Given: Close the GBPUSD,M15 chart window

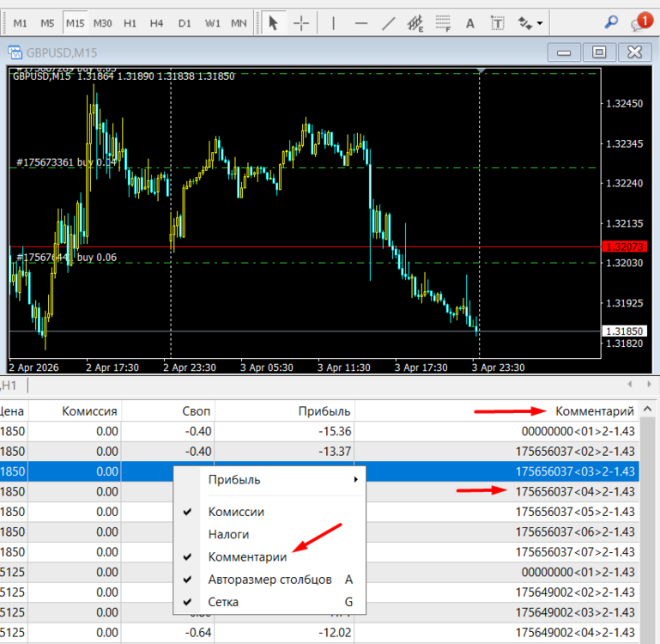Looking at the screenshot, I should pos(634,52).
